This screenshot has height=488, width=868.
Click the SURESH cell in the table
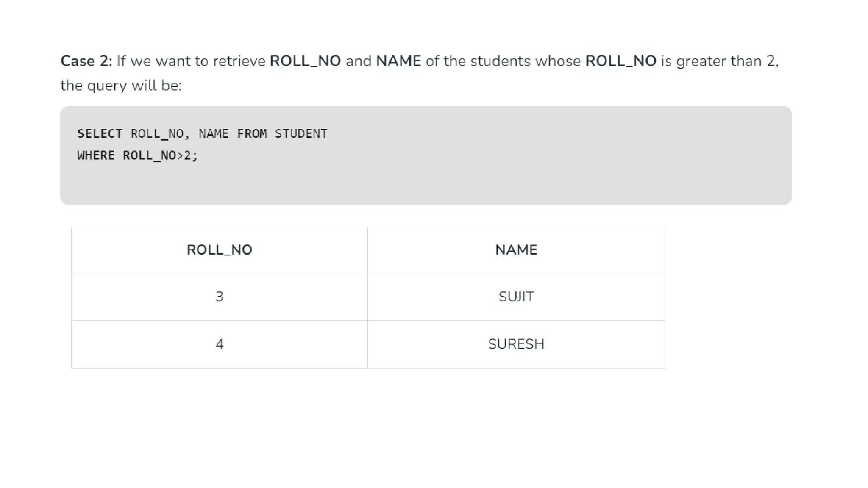(x=516, y=344)
